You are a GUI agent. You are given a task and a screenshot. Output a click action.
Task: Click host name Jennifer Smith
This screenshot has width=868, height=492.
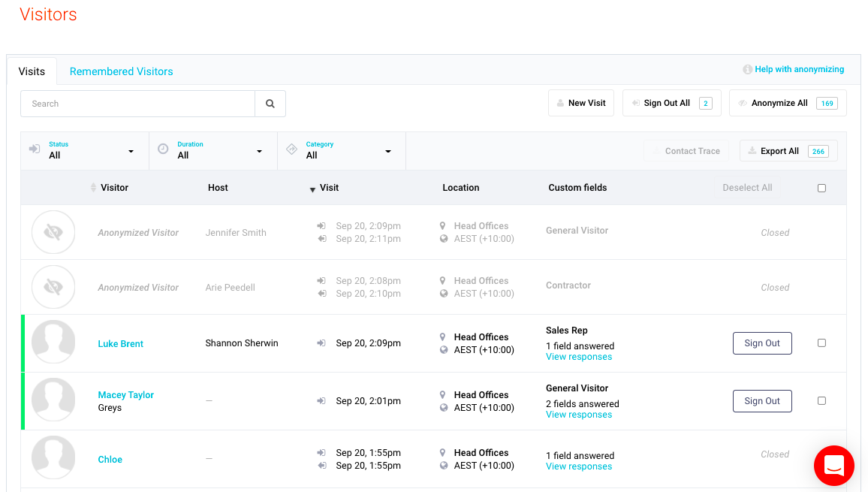(x=236, y=233)
